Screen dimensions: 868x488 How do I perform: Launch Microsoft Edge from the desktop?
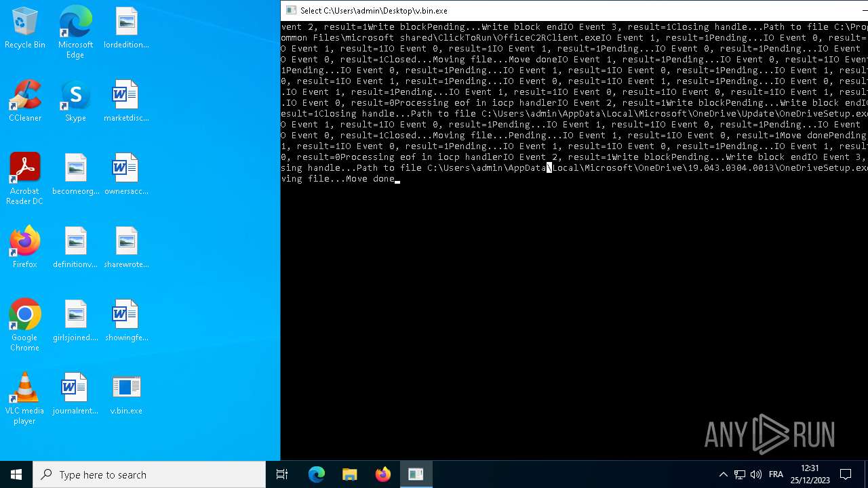75,33
